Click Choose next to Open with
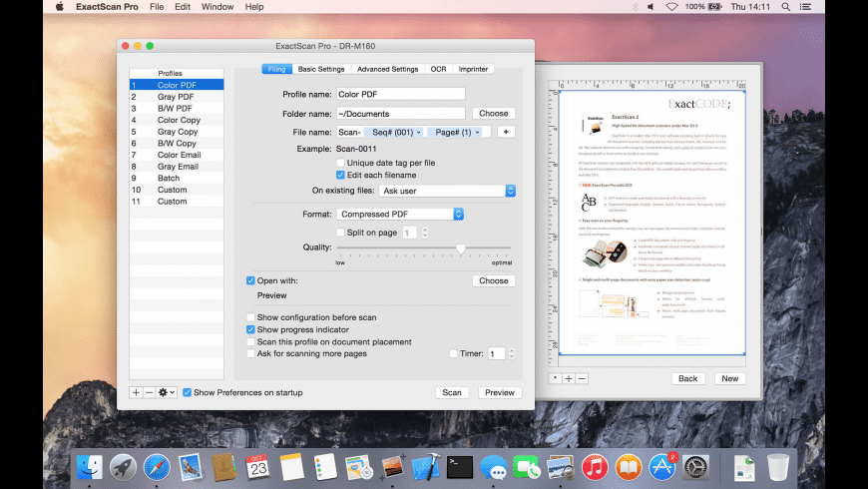 [493, 280]
